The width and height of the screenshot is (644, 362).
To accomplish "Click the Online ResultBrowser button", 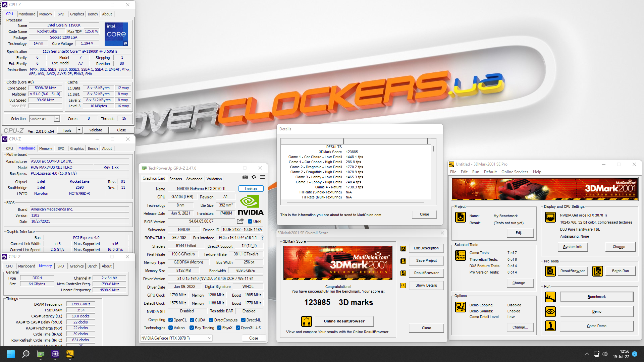I will pyautogui.click(x=344, y=321).
